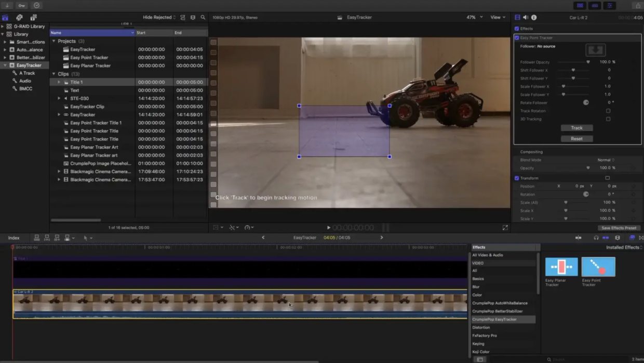Image resolution: width=644 pixels, height=363 pixels.
Task: Open the Info inspector icon
Action: 534,17
